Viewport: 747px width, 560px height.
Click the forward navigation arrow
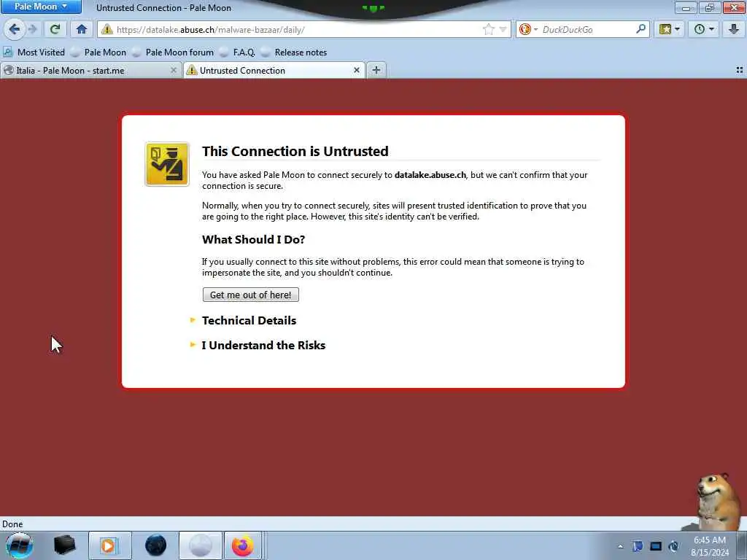[32, 29]
